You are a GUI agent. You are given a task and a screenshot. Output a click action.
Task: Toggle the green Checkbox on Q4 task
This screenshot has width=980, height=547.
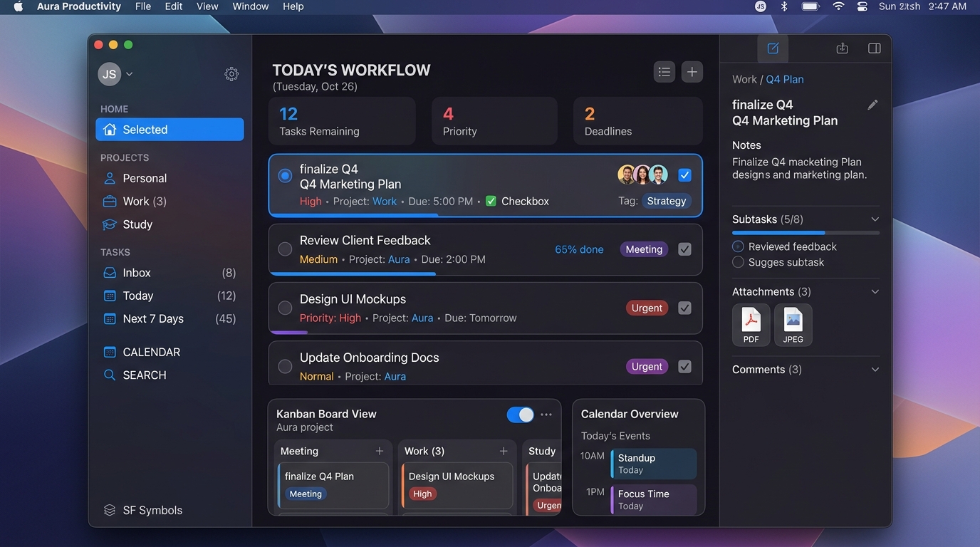491,202
